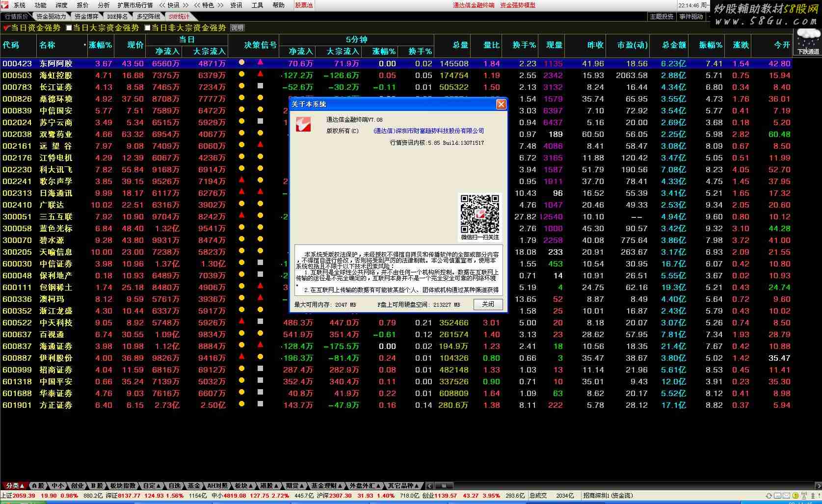The width and height of the screenshot is (822, 504).
Task: Click the left arrows before 快讯
Action: click(162, 5)
